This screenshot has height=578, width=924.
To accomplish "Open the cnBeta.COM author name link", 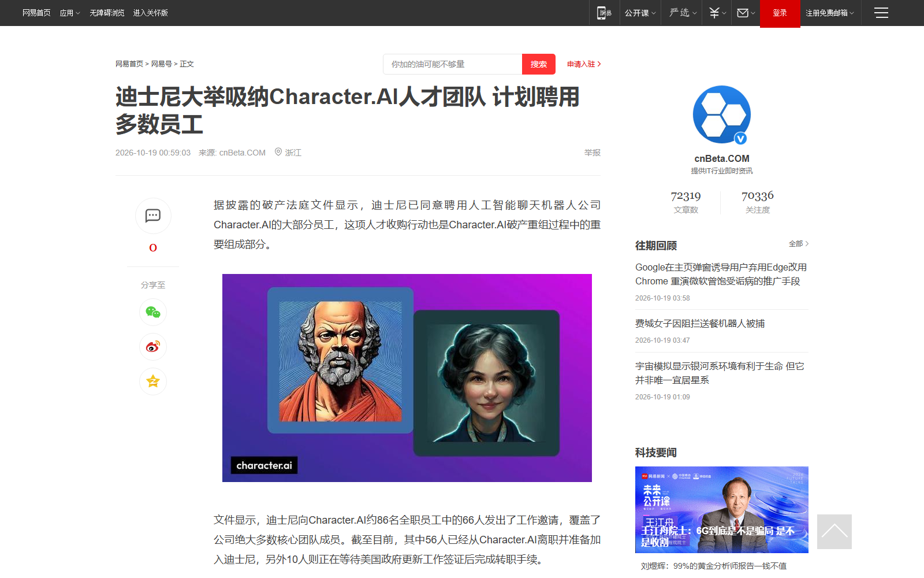I will [722, 158].
